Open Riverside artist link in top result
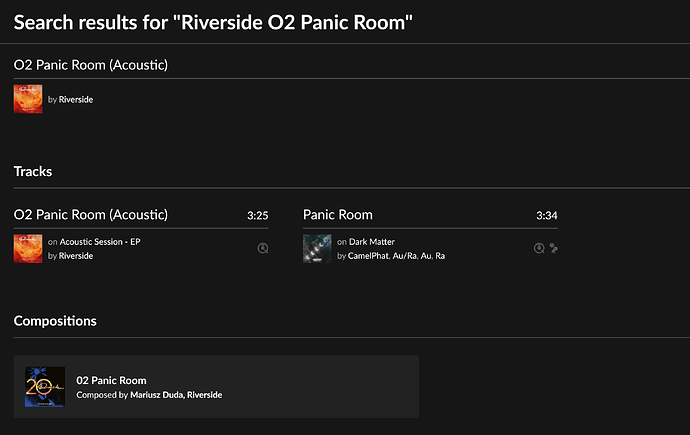This screenshot has height=435, width=690. (x=76, y=99)
